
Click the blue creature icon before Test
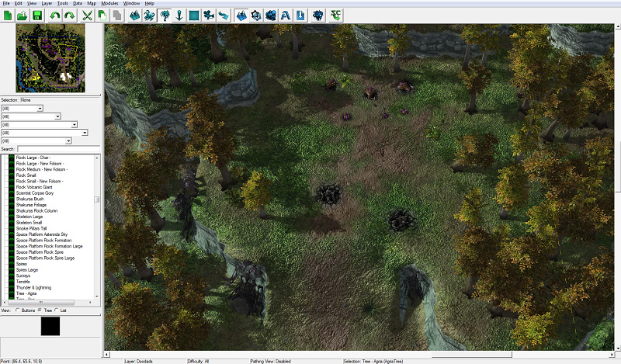point(318,16)
